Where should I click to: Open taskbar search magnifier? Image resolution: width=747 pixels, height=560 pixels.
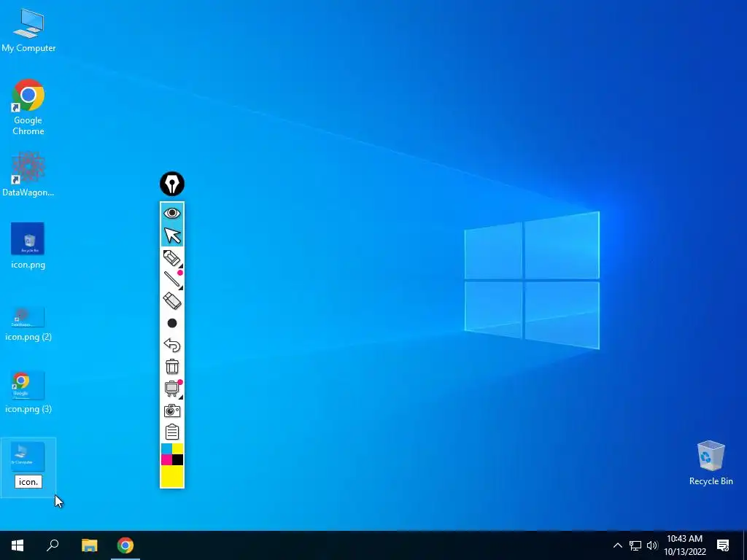coord(53,545)
